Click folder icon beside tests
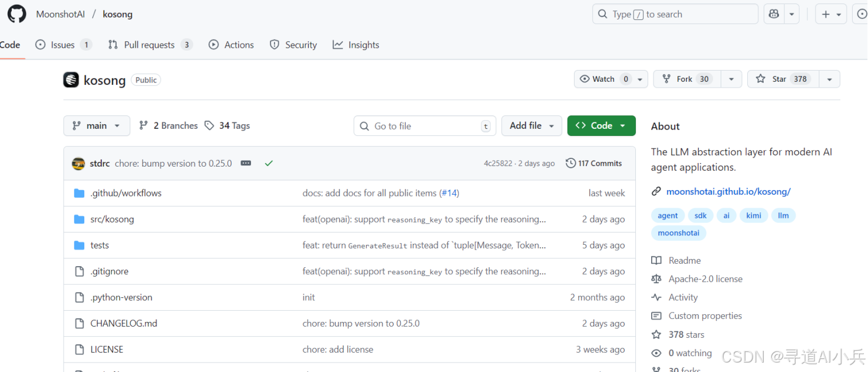The image size is (868, 372). click(x=80, y=245)
